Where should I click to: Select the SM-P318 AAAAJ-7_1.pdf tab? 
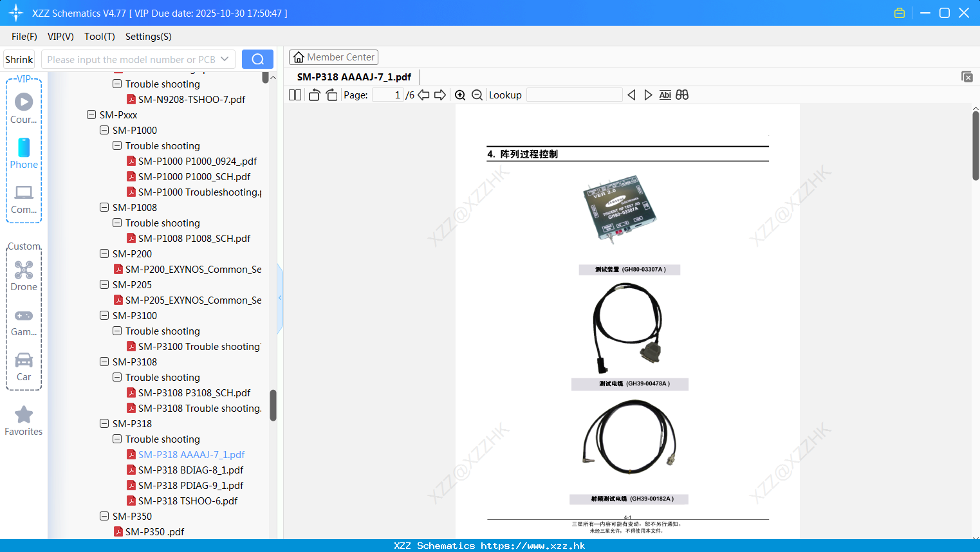click(354, 77)
